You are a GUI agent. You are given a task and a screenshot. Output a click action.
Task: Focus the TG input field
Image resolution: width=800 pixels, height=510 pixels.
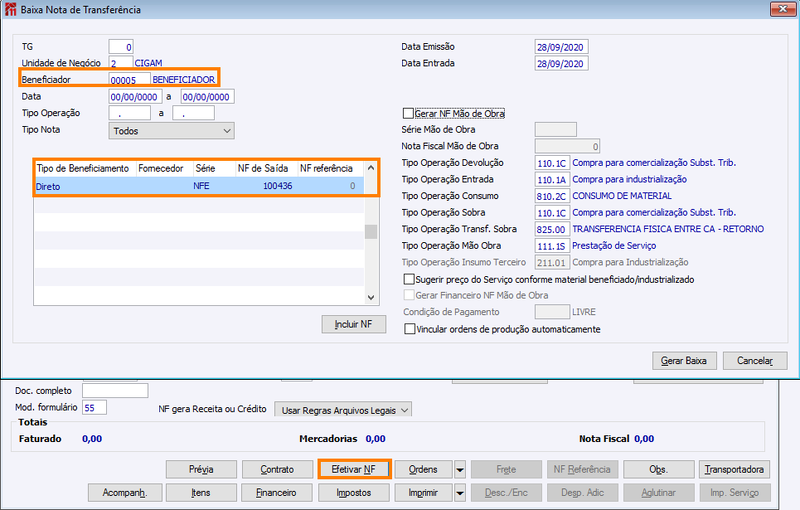121,47
